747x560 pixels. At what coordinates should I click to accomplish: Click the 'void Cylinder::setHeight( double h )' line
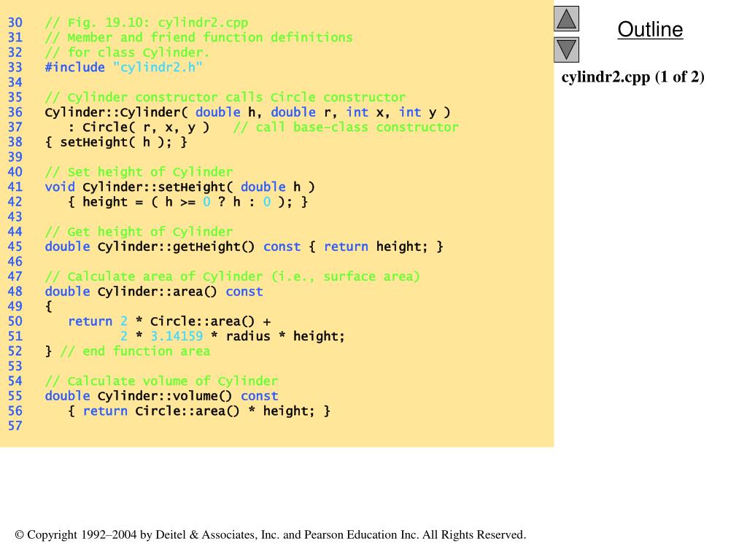coord(180,187)
